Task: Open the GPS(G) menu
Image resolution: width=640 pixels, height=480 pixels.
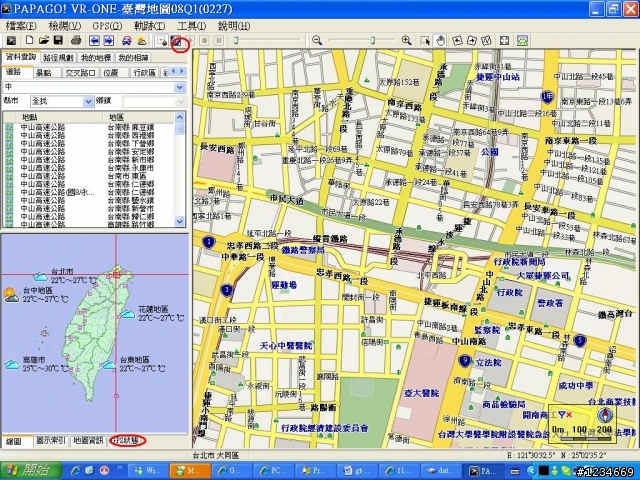Action: pyautogui.click(x=107, y=26)
